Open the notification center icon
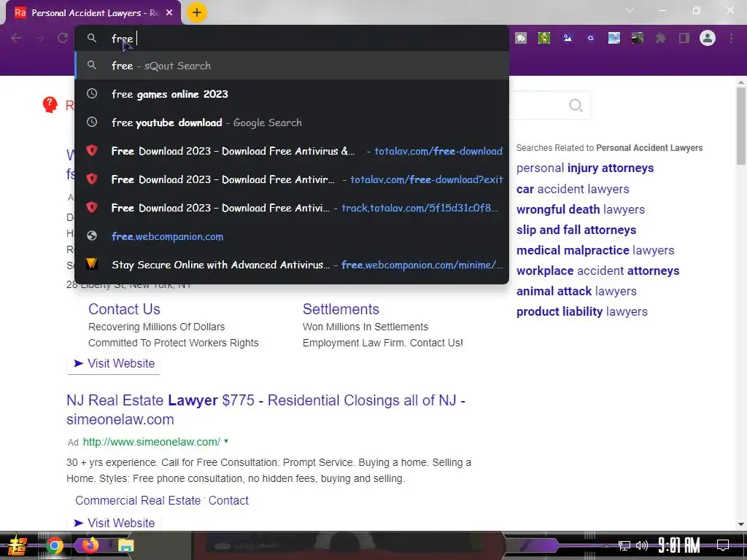The width and height of the screenshot is (747, 560). pos(723,545)
